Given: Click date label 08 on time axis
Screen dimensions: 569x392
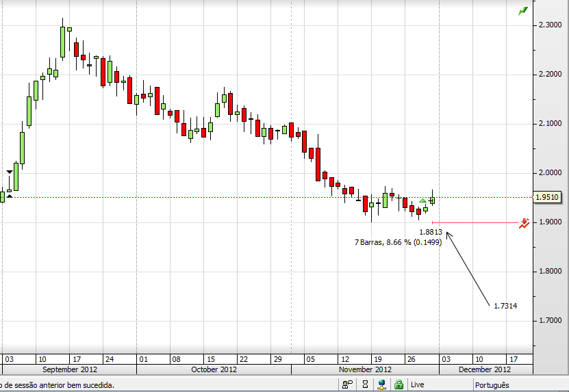Looking at the screenshot, I should coord(177,359).
